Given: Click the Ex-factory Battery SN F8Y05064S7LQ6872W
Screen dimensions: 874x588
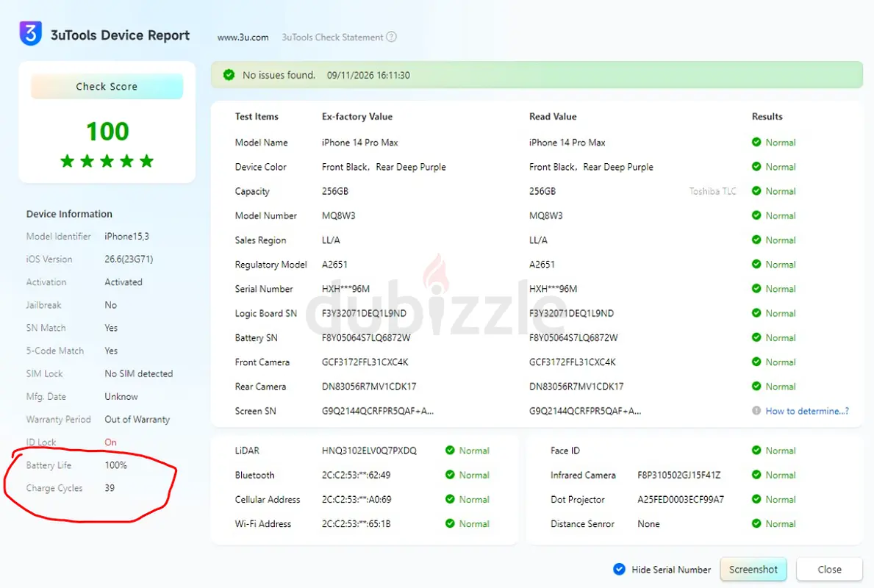Looking at the screenshot, I should coord(366,338).
